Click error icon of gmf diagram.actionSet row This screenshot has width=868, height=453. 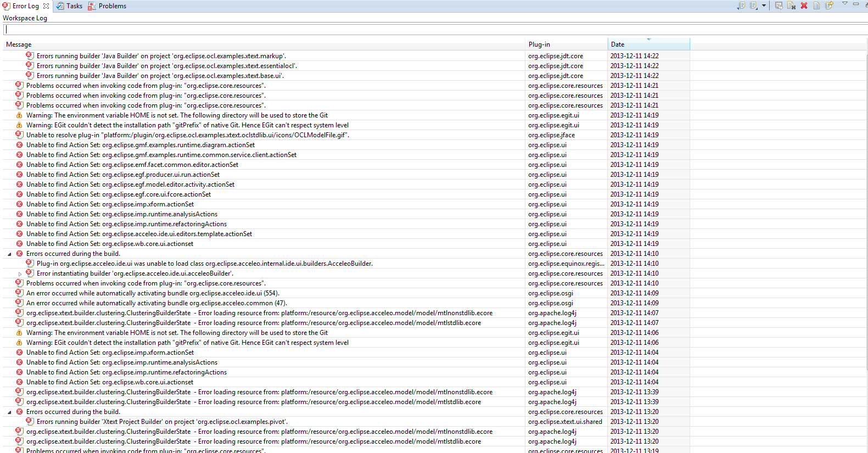[x=19, y=145]
